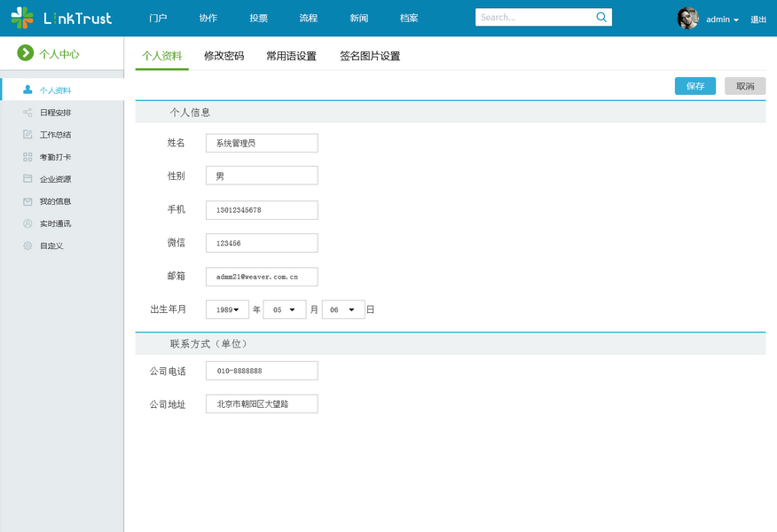Click the contact icon for 实时通讯
Viewport: 777px width, 532px height.
(x=27, y=223)
